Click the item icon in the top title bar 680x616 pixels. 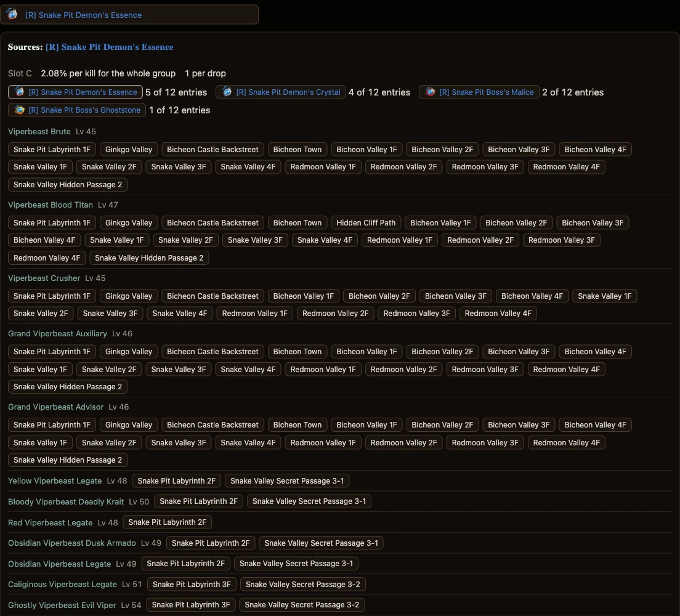12,14
